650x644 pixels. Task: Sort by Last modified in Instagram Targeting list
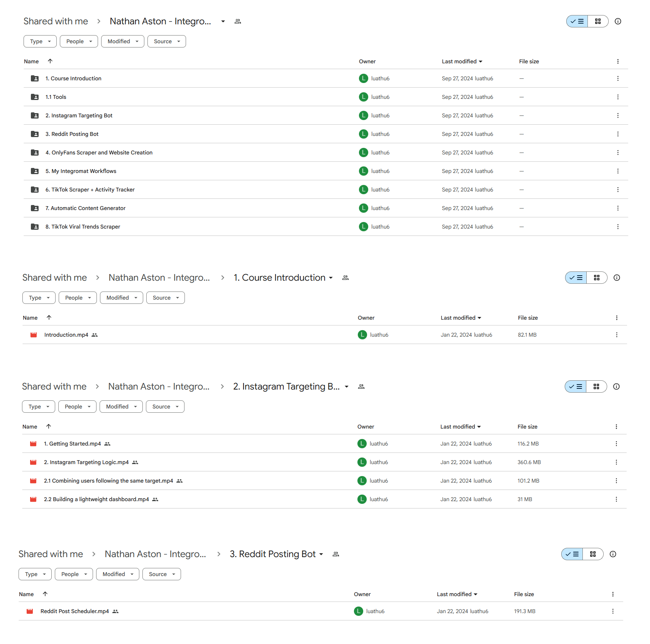point(460,427)
